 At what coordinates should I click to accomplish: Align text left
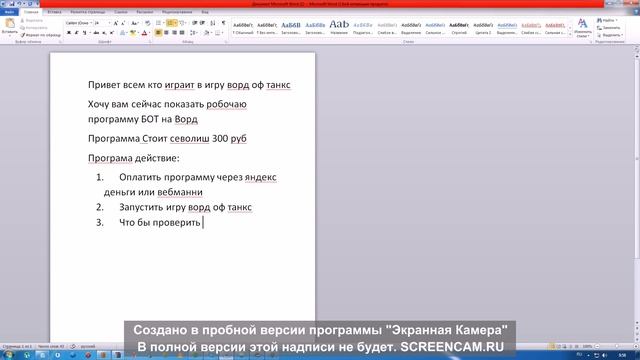[158, 33]
